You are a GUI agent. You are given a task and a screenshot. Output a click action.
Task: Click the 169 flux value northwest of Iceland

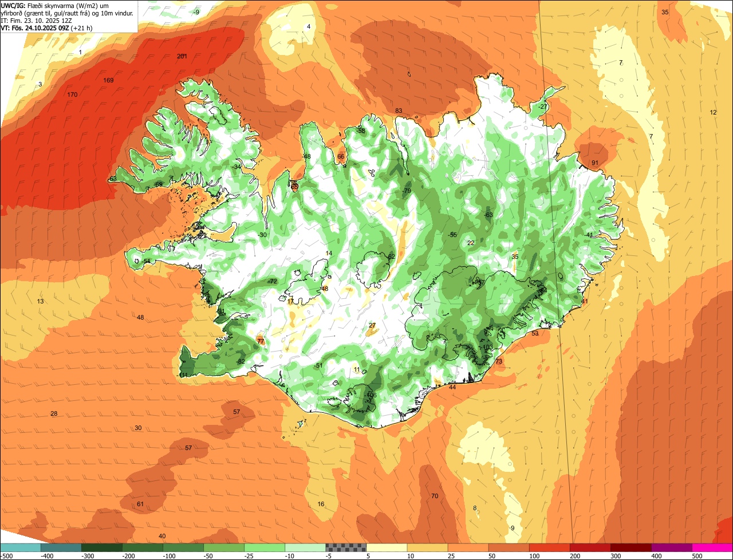(x=108, y=80)
